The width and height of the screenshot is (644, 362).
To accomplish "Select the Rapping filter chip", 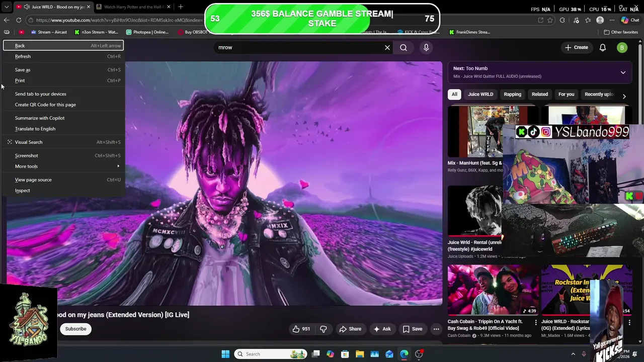I will 513,94.
